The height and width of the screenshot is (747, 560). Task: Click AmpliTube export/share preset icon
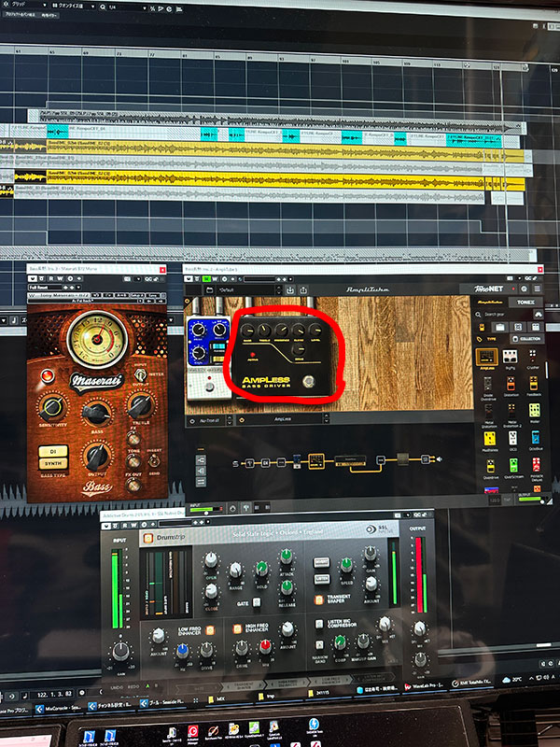[x=303, y=289]
